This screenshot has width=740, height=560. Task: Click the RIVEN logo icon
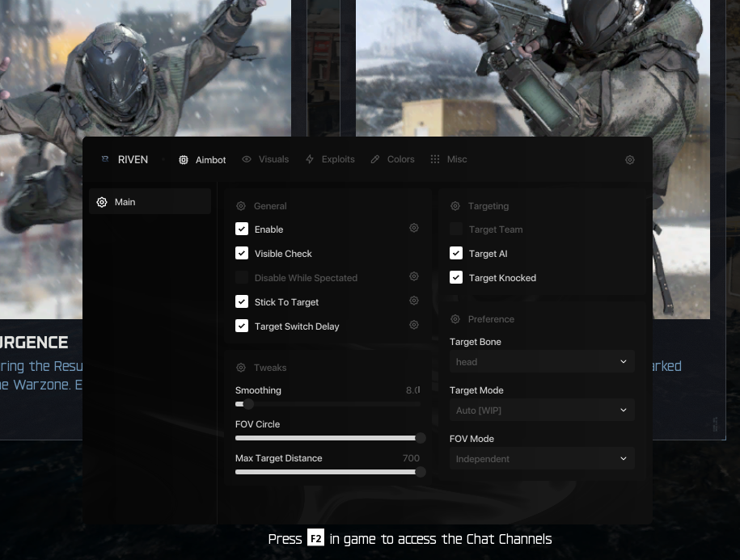105,159
